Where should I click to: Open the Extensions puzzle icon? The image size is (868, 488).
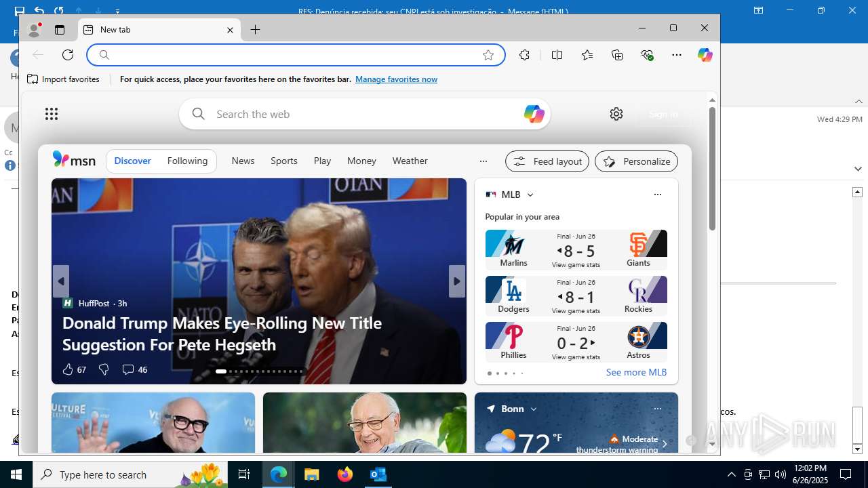tap(524, 55)
